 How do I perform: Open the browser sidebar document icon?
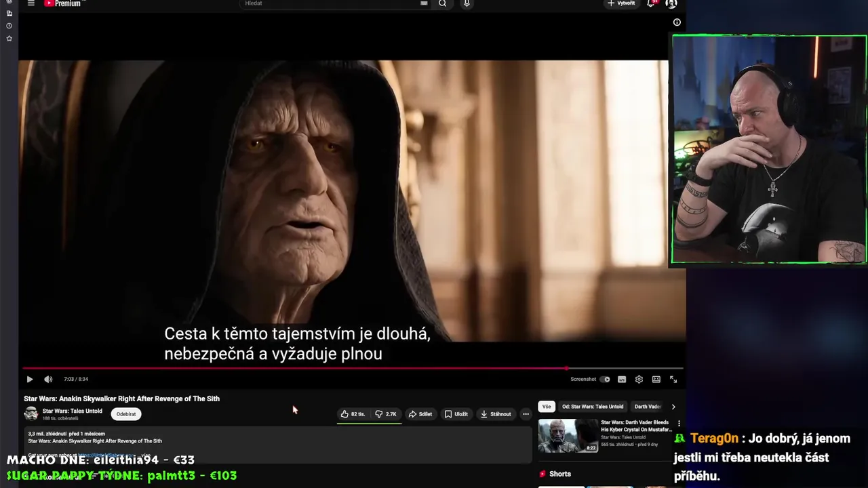pyautogui.click(x=9, y=14)
